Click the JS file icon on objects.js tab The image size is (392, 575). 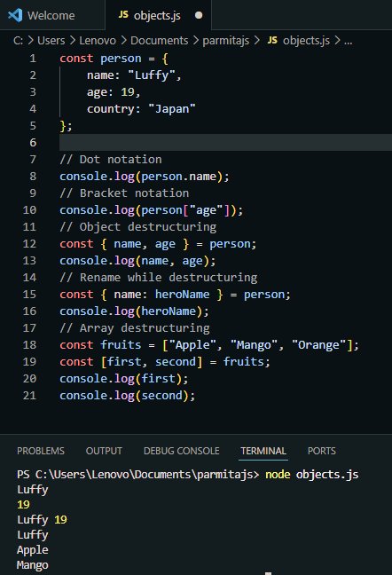pyautogui.click(x=123, y=15)
